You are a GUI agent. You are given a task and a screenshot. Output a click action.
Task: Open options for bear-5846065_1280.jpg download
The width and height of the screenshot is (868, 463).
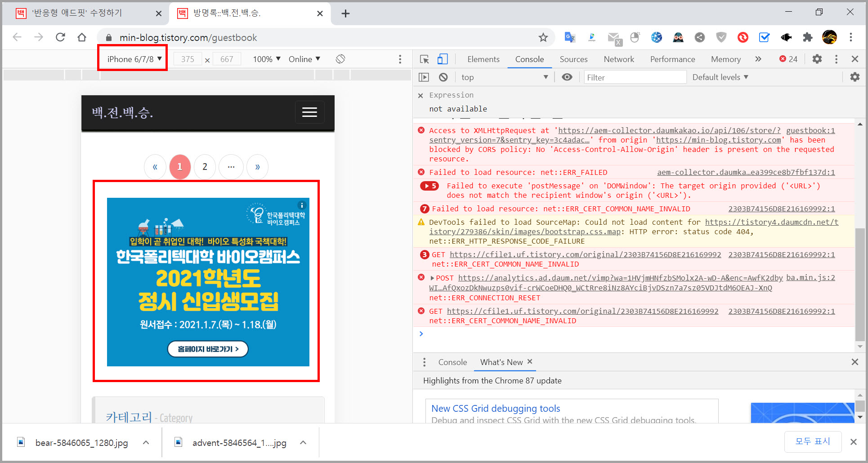click(x=146, y=443)
